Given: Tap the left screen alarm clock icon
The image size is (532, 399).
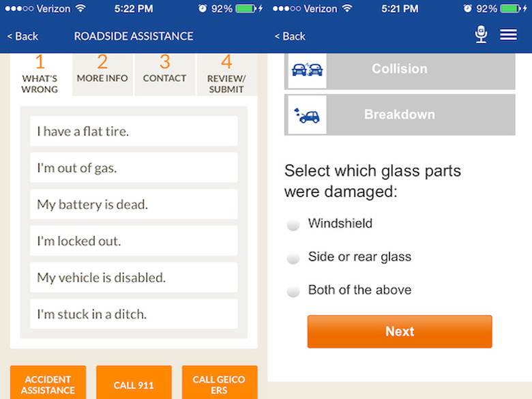Looking at the screenshot, I should pyautogui.click(x=202, y=8).
